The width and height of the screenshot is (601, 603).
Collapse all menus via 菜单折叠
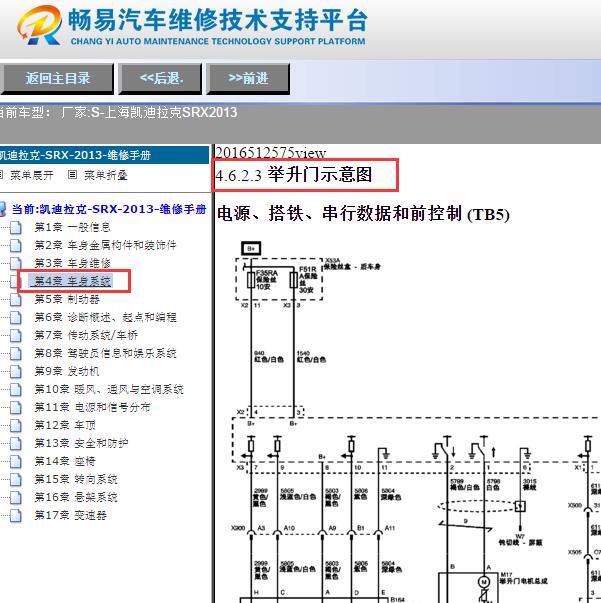[x=105, y=175]
